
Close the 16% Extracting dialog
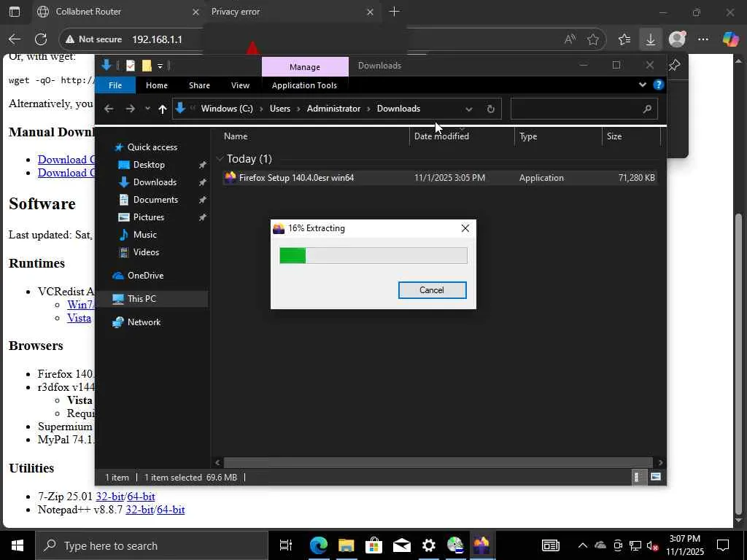click(x=465, y=228)
